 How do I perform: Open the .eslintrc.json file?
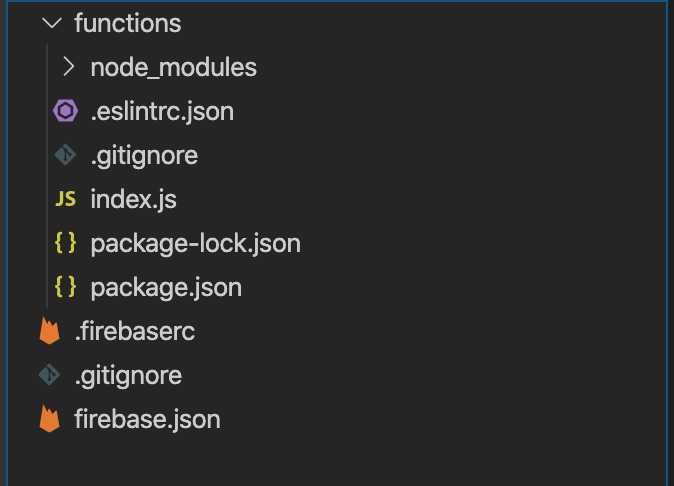click(162, 112)
